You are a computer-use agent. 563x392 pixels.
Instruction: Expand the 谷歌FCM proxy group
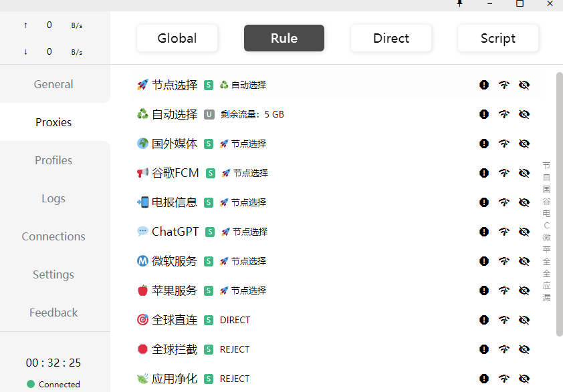tap(176, 173)
